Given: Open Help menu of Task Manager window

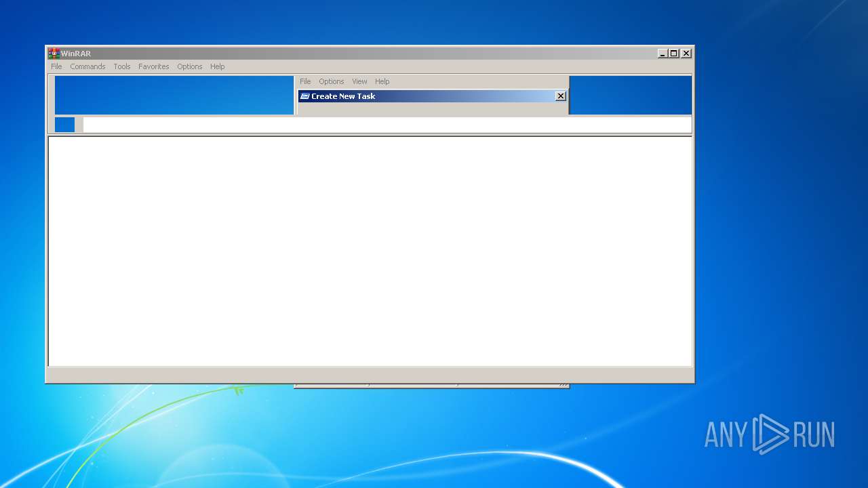Looking at the screenshot, I should [x=382, y=81].
